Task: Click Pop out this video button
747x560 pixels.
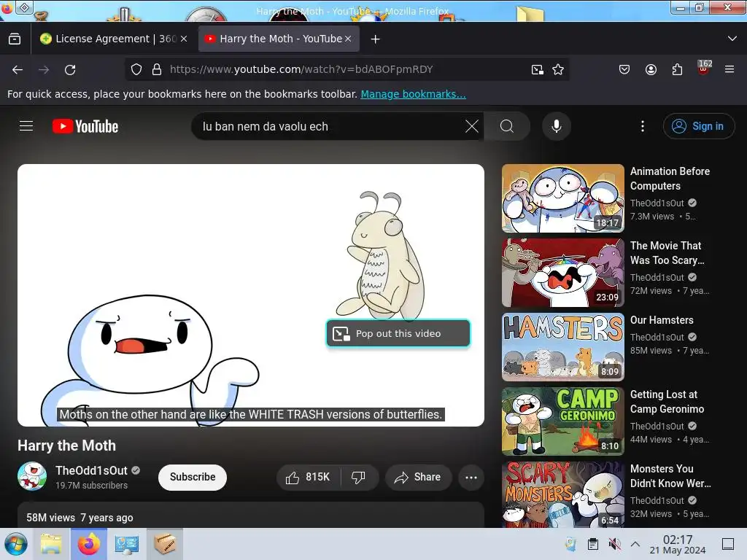Action: point(398,334)
